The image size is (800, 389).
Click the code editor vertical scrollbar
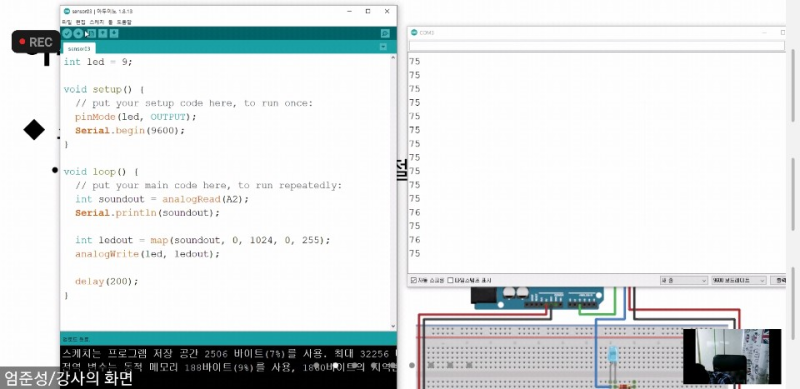click(393, 191)
